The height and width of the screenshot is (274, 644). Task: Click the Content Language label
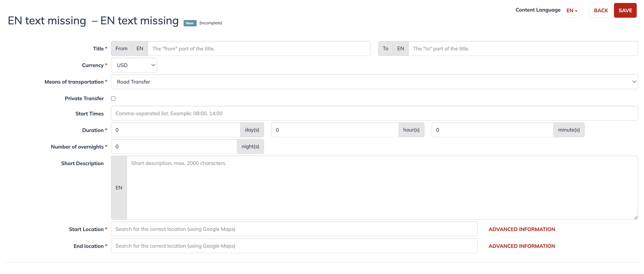[x=538, y=10]
